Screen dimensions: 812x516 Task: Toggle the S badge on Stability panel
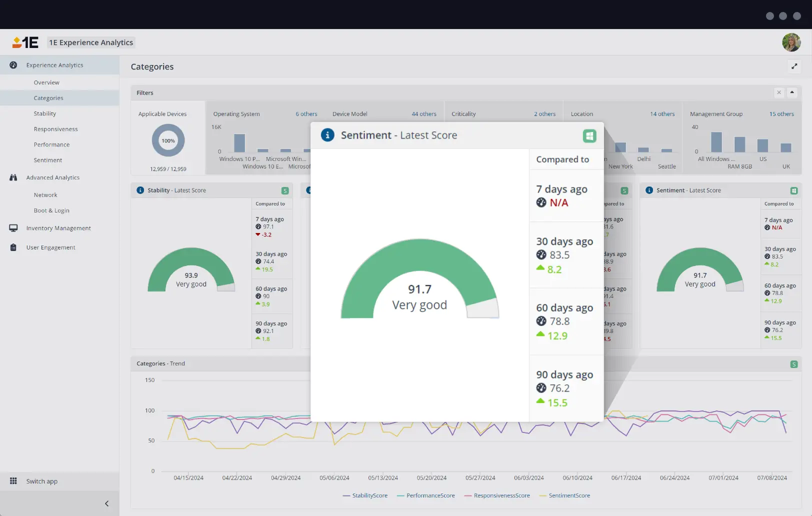click(x=284, y=190)
